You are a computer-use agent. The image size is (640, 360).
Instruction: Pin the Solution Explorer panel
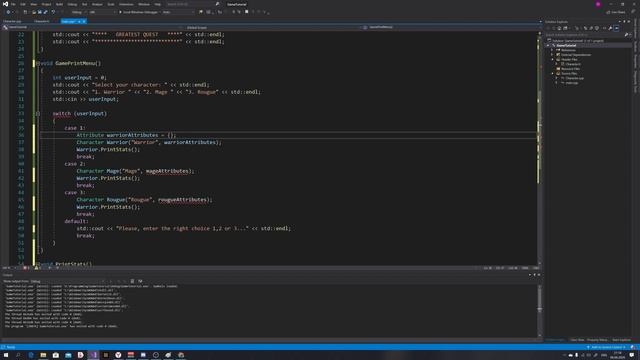624,22
